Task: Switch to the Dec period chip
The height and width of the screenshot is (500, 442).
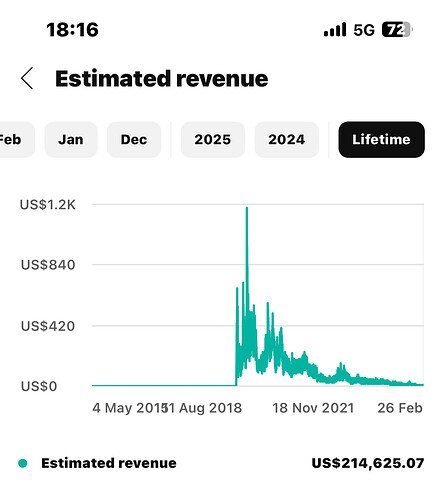Action: tap(134, 139)
